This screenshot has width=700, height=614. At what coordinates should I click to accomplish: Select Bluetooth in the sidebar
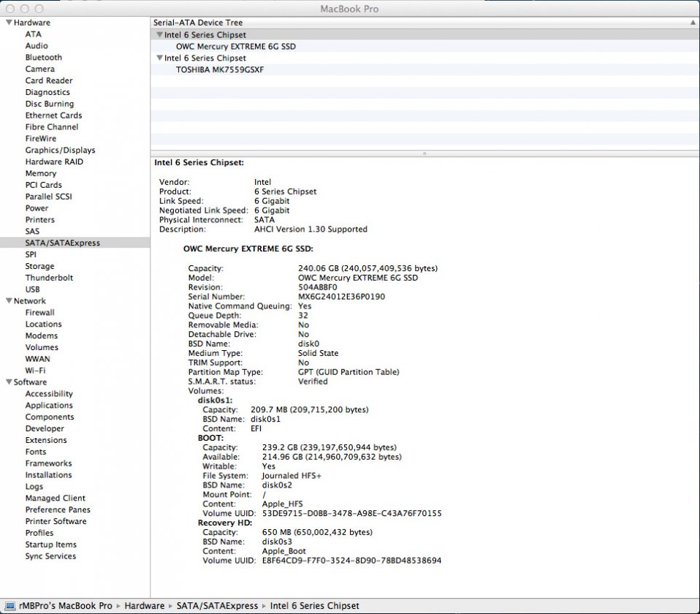(x=44, y=58)
